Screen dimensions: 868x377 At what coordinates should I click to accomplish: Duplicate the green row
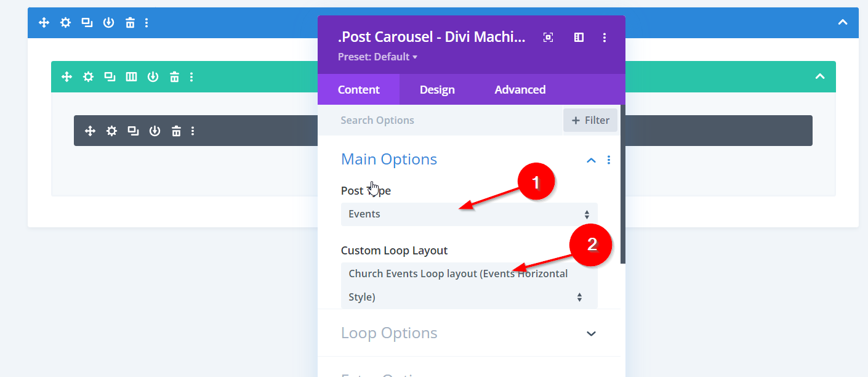(110, 77)
